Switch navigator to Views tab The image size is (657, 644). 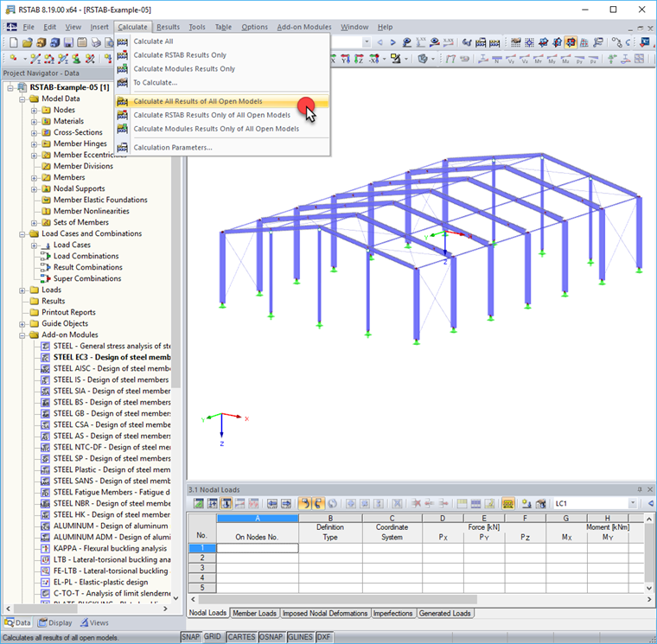click(x=95, y=623)
